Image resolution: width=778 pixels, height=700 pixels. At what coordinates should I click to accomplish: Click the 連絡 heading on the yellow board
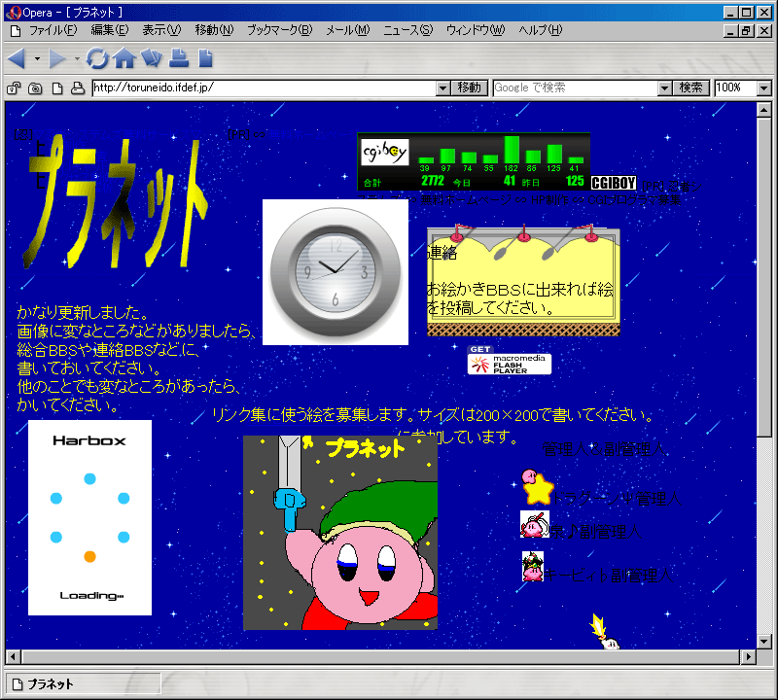[x=442, y=253]
